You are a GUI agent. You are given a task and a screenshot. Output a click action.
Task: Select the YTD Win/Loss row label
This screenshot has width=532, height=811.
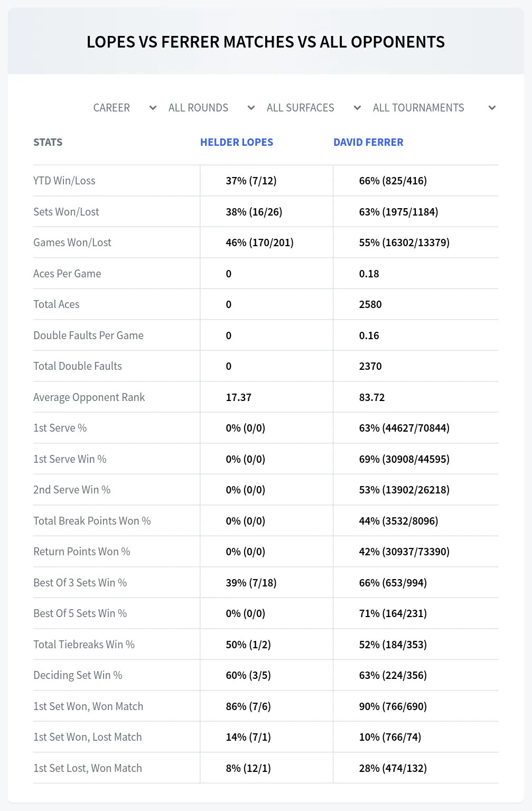[64, 181]
